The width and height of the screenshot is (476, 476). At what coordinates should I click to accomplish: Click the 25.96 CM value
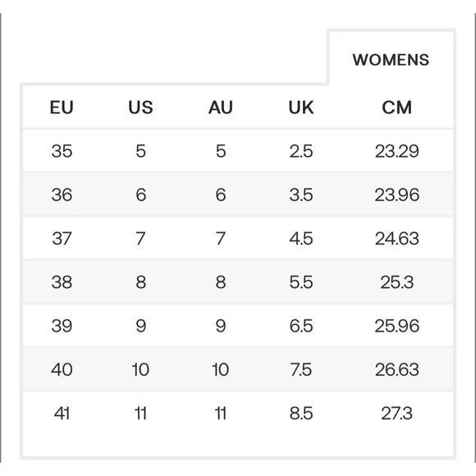coord(396,326)
